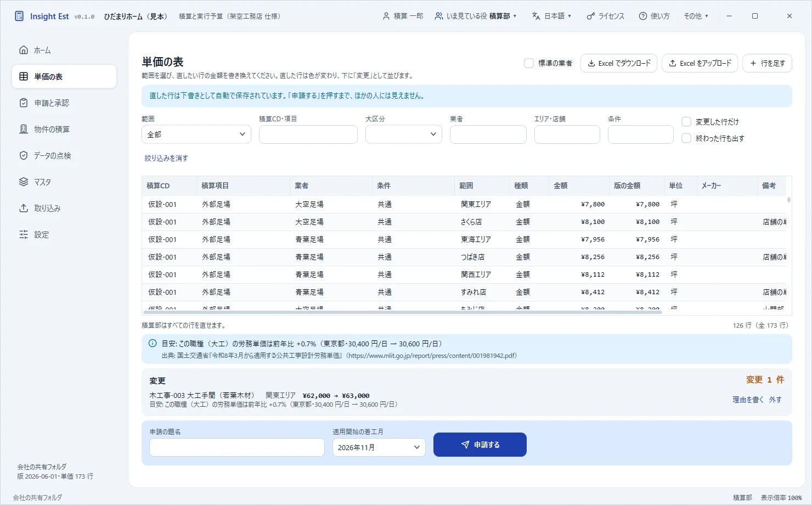The width and height of the screenshot is (812, 505).
Task: Click the 設定 sliders icon
Action: [24, 234]
